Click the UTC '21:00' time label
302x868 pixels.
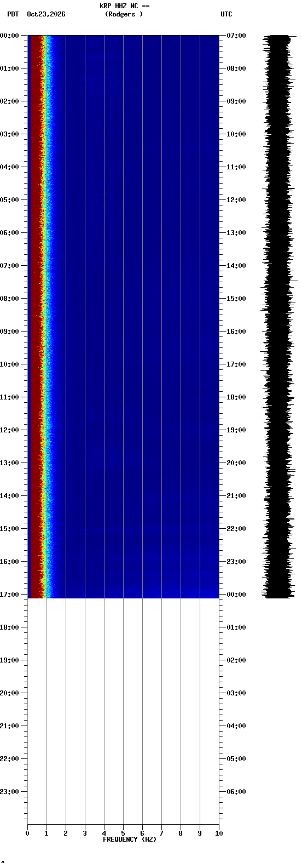pyautogui.click(x=236, y=496)
